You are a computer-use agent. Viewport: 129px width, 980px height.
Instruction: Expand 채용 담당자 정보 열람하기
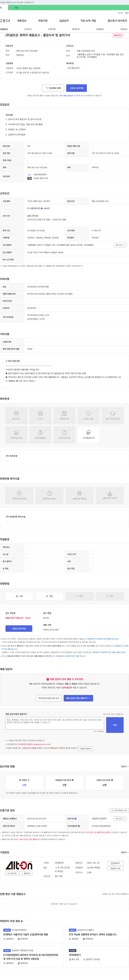(78, 698)
